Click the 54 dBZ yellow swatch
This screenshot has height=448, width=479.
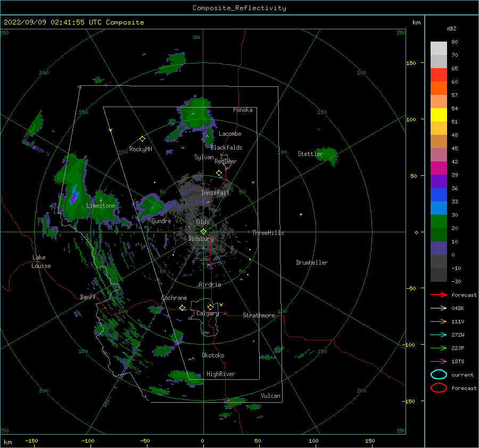[439, 115]
